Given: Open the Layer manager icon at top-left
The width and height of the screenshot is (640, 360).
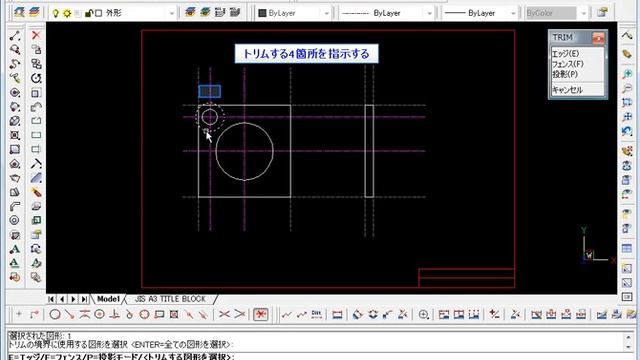Looking at the screenshot, I should click(x=19, y=13).
